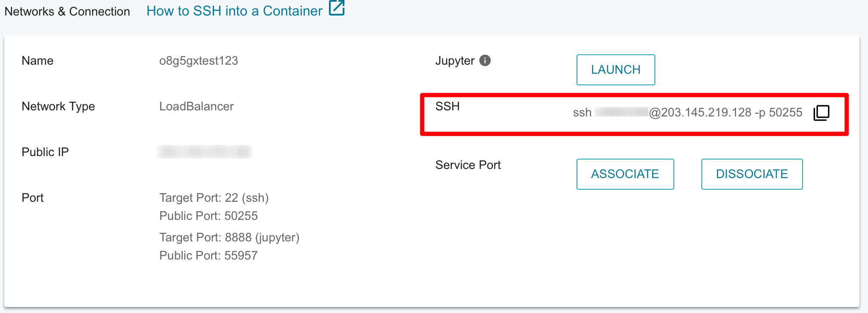Click the blurred Public IP value
Viewport: 868px width, 313px height.
(205, 152)
